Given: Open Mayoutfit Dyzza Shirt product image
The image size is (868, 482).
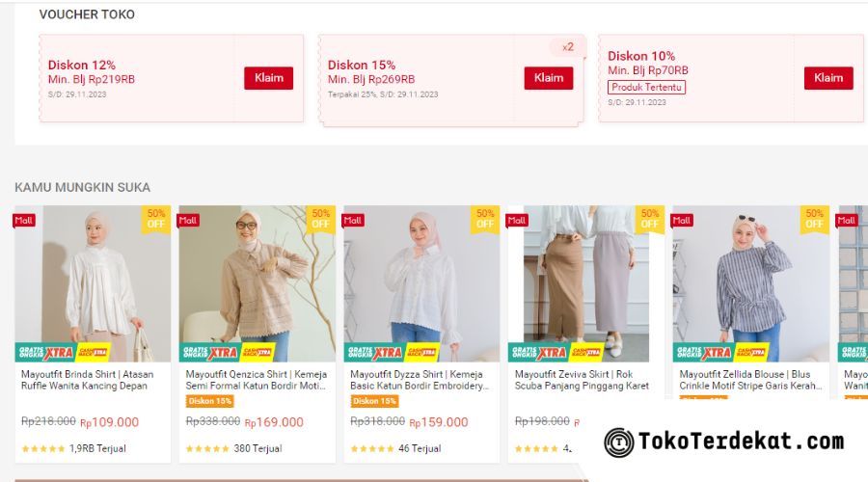Looking at the screenshot, I should coord(421,283).
